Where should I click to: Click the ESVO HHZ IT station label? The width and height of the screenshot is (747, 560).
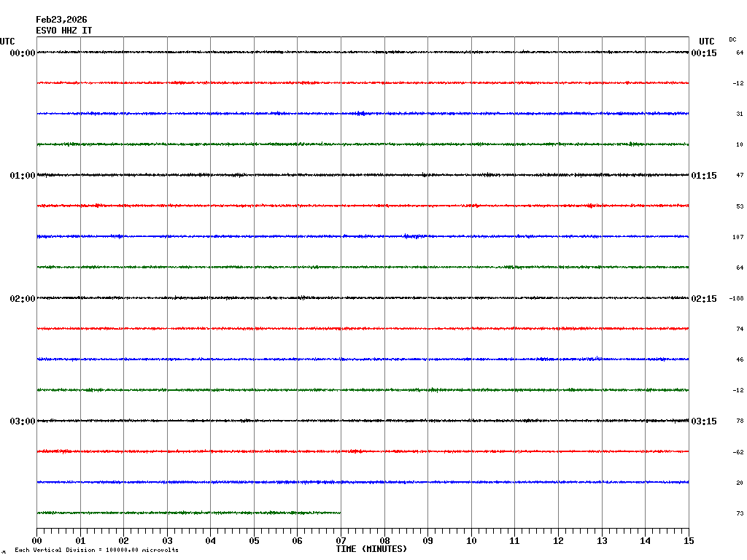[64, 31]
